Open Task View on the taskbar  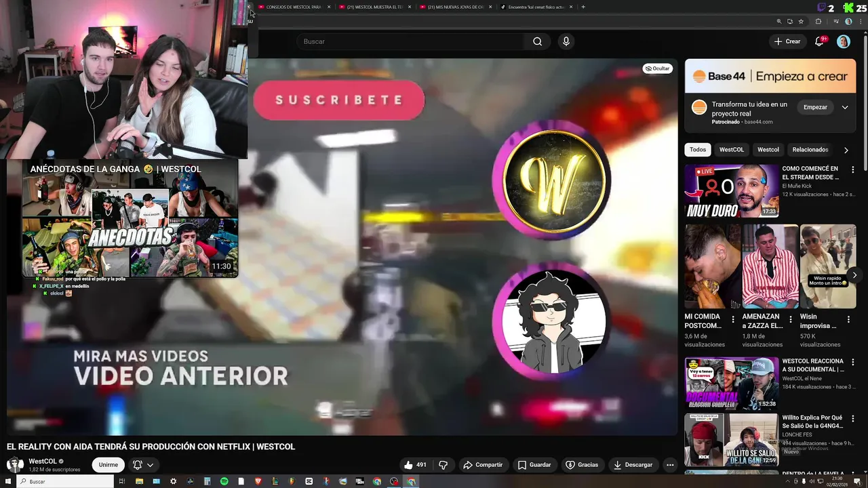click(122, 481)
